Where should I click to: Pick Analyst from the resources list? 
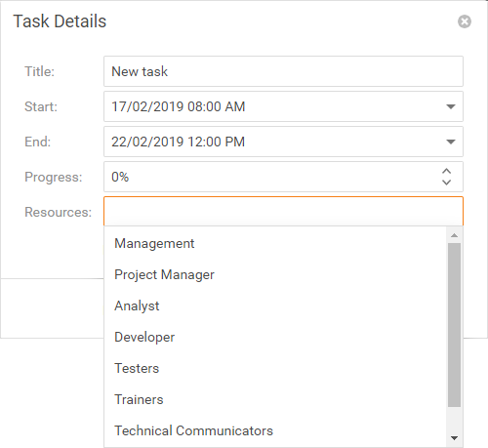(x=275, y=305)
